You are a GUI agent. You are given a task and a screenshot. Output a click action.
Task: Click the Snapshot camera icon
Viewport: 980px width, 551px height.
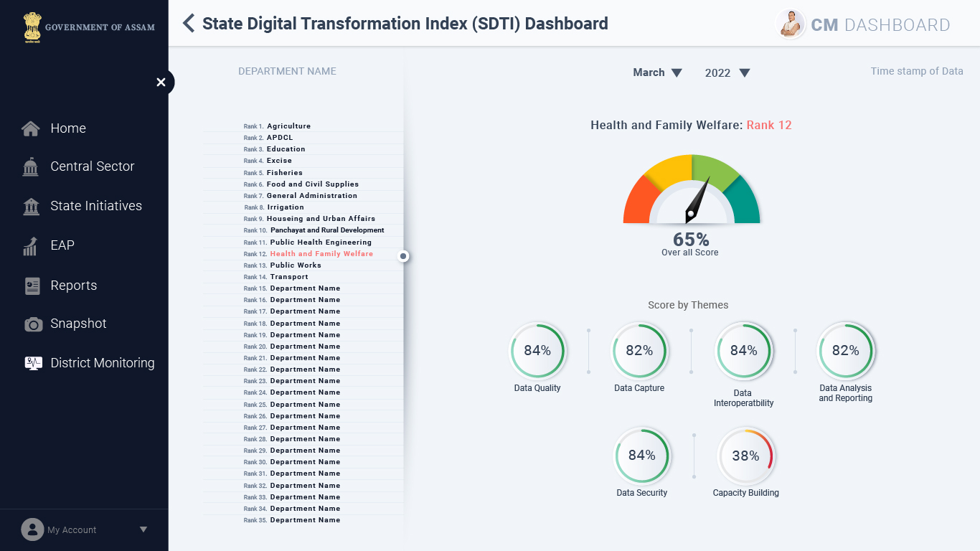click(x=33, y=324)
